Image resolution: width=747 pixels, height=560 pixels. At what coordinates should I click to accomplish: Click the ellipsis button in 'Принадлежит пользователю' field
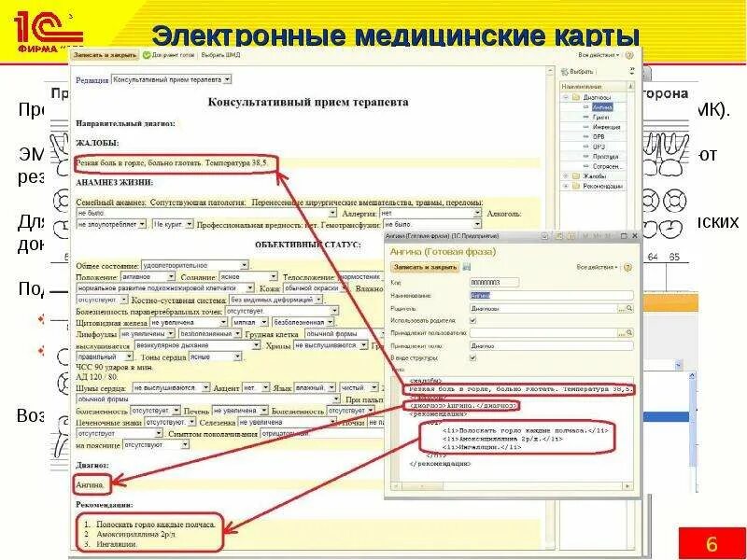(621, 333)
